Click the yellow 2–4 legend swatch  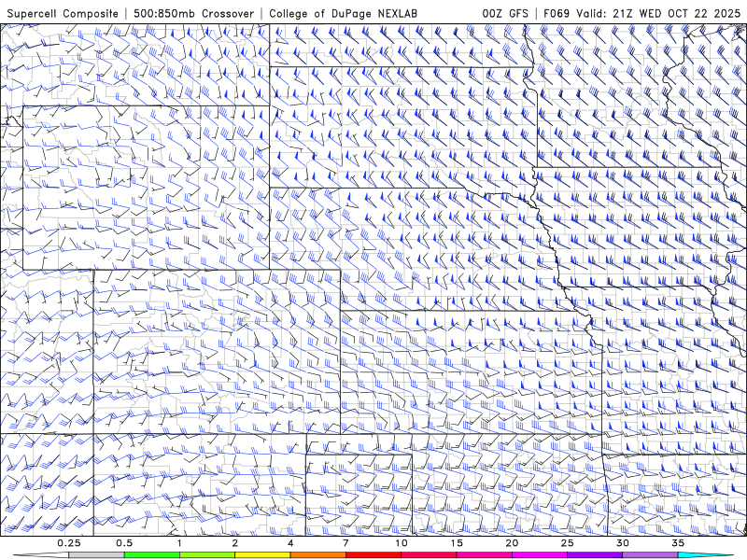[x=262, y=555]
